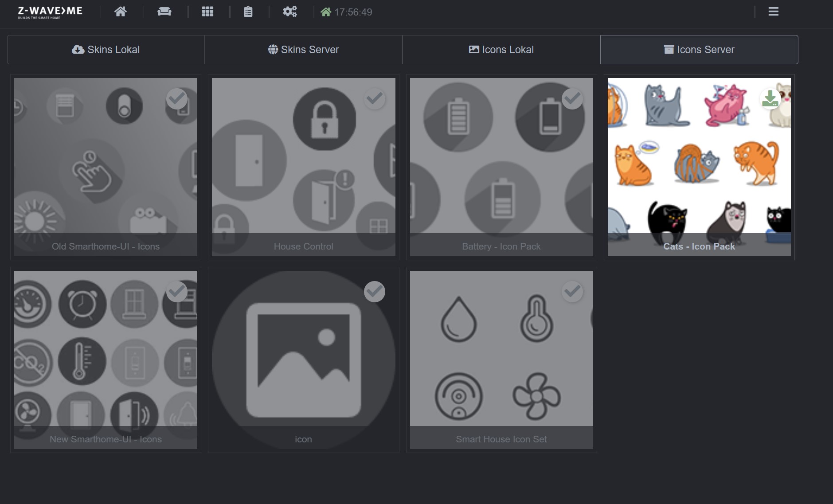Viewport: 833px width, 504px height.
Task: Toggle checkmark on Old Smarthome-UI Icons
Action: tap(176, 99)
